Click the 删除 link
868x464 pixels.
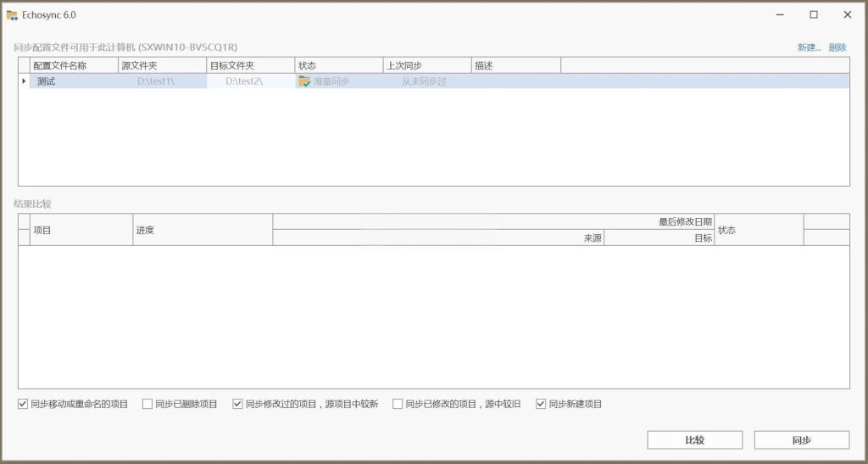pos(837,48)
